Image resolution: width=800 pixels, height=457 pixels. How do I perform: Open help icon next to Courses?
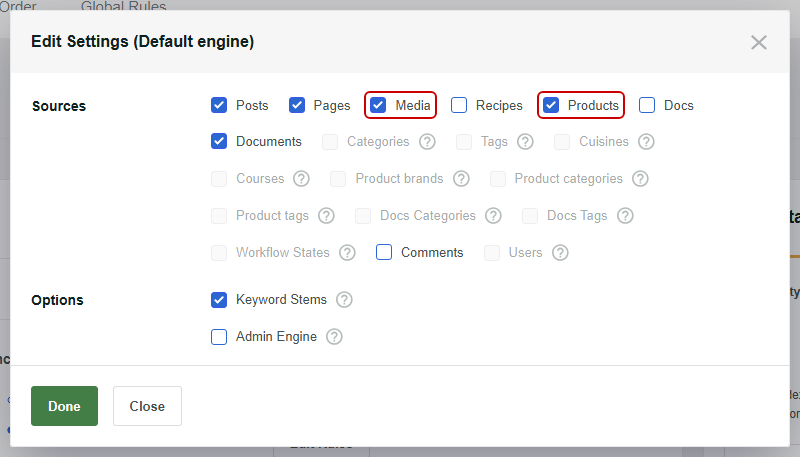[x=301, y=179]
